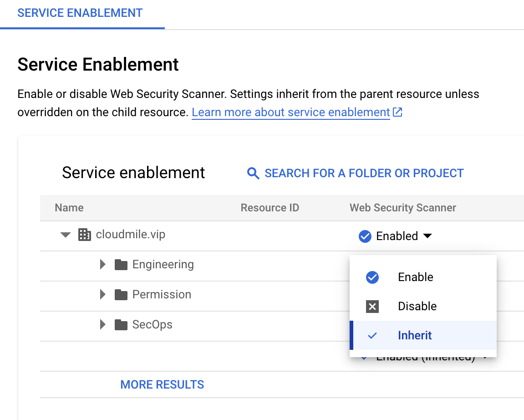The height and width of the screenshot is (420, 524).
Task: Switch to the Service Enablement tab
Action: [80, 13]
